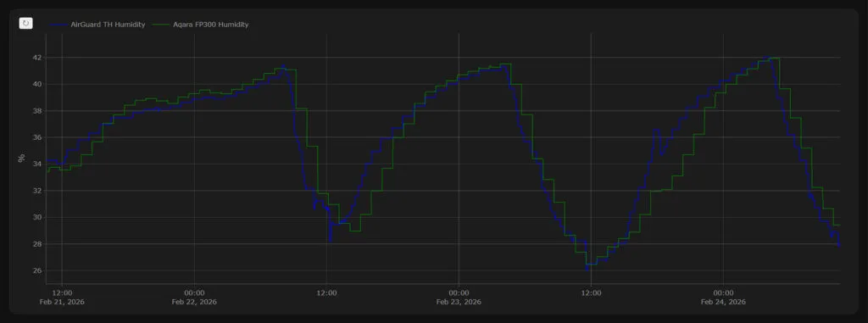This screenshot has width=868, height=323.
Task: Click the 42 y-axis label
Action: coord(38,58)
